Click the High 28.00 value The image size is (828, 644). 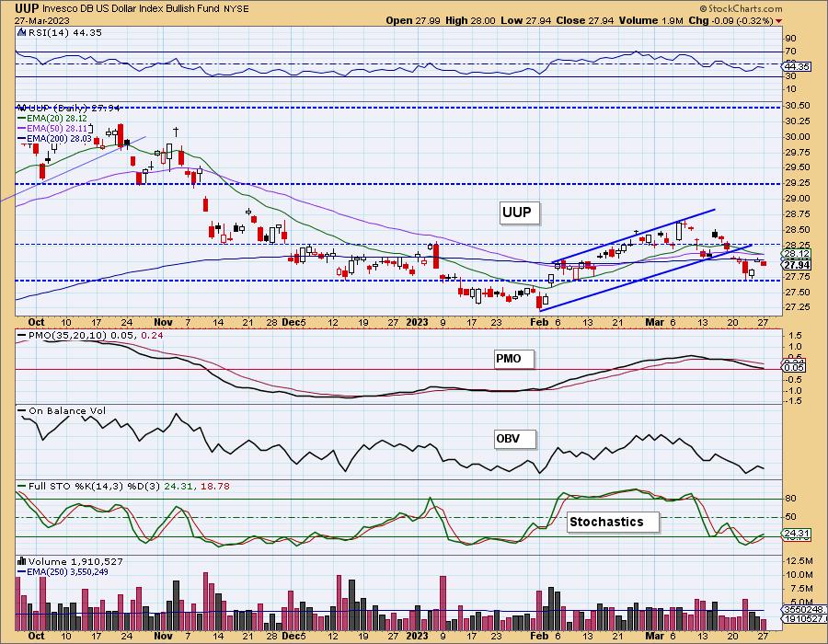click(x=470, y=20)
